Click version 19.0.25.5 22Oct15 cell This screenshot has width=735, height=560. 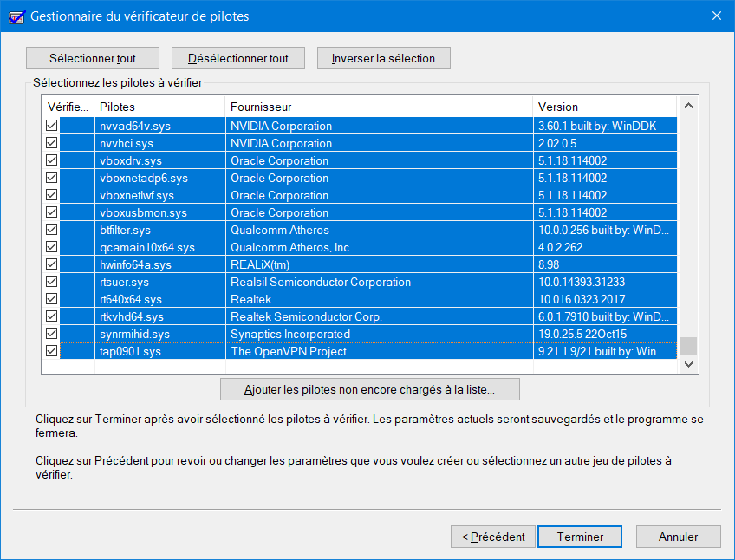tap(605, 334)
